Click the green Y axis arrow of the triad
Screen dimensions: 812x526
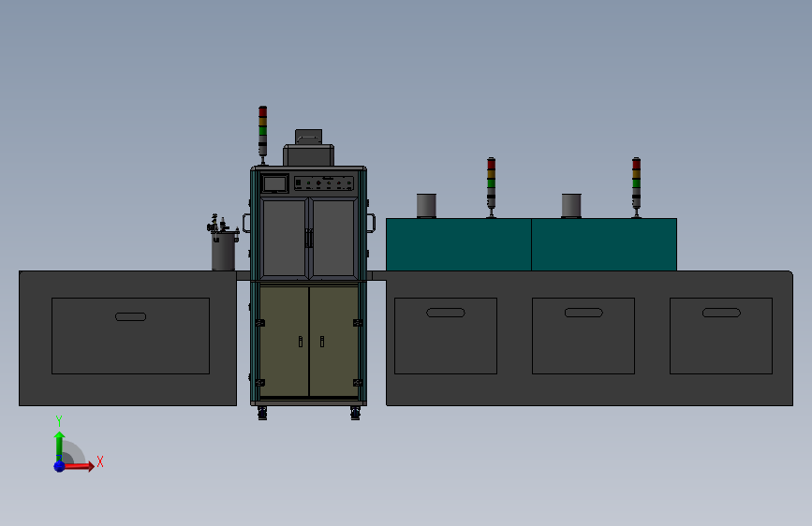click(x=60, y=446)
